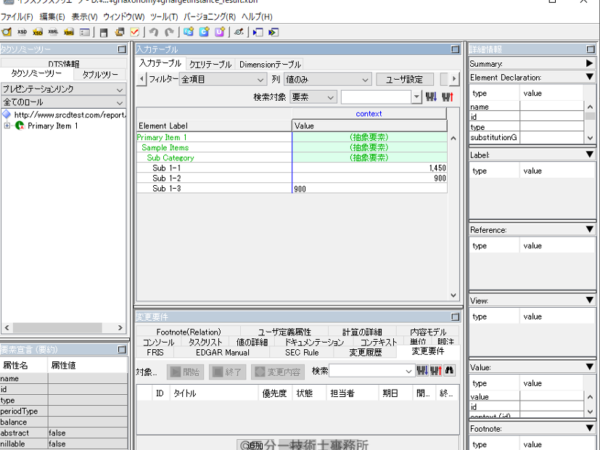Click the brush-like tool icon in toolbar
Screen dimensions: 600x450
239,32
